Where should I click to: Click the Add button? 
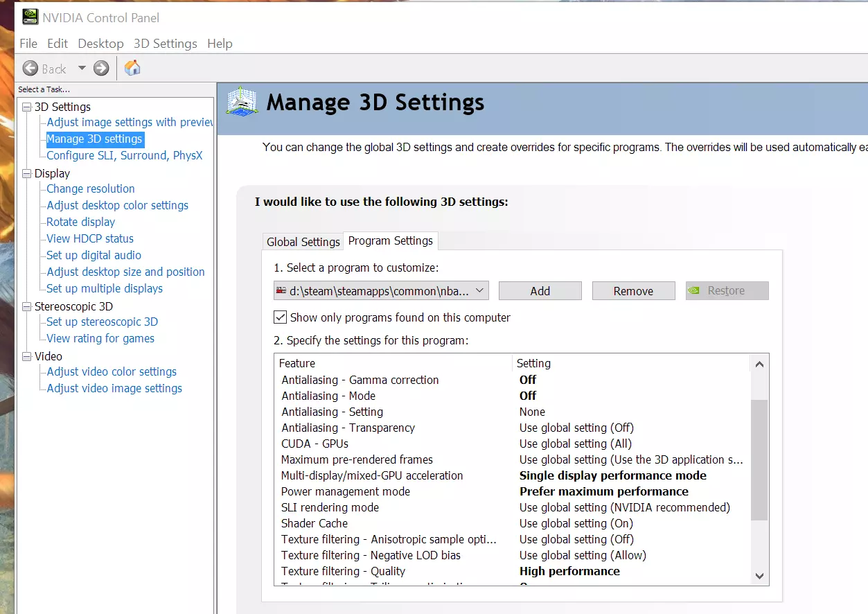tap(540, 291)
